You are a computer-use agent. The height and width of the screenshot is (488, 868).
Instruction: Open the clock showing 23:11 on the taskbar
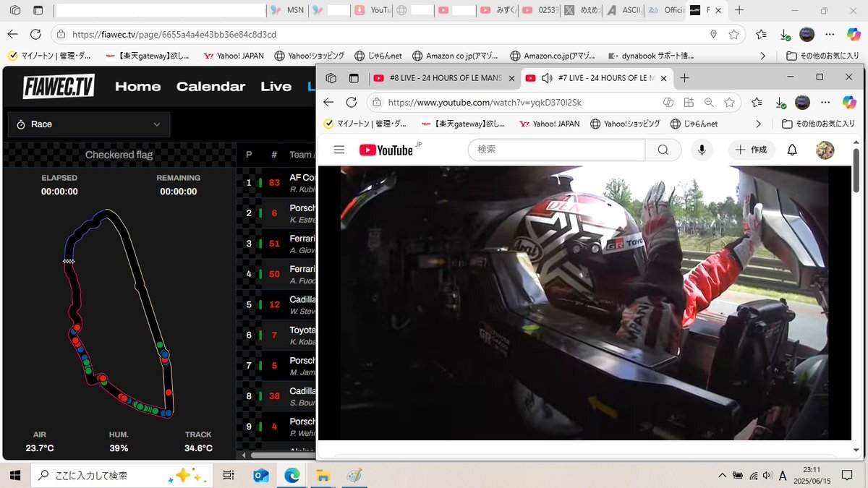(x=812, y=475)
